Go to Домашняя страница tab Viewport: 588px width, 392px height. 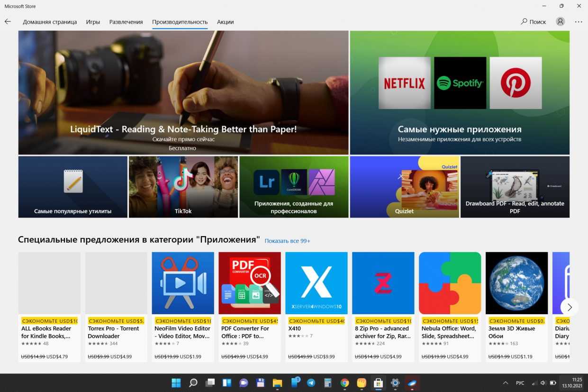pyautogui.click(x=50, y=22)
